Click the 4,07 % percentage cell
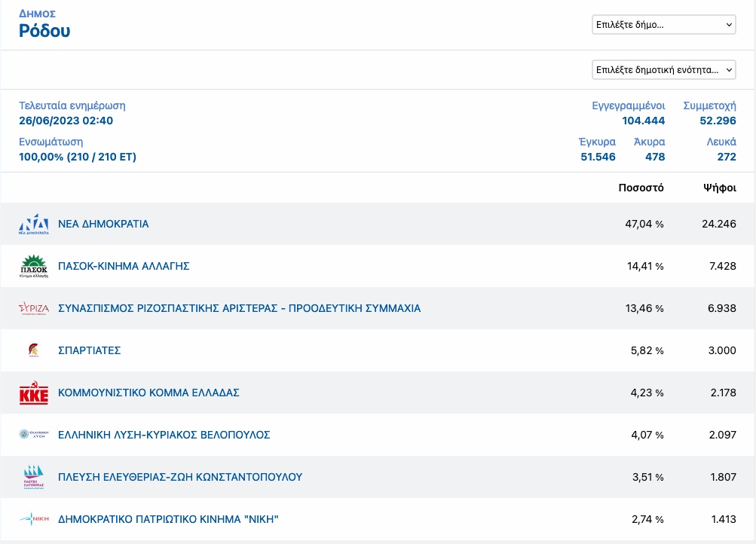Viewport: 756px width, 544px height. [x=647, y=435]
